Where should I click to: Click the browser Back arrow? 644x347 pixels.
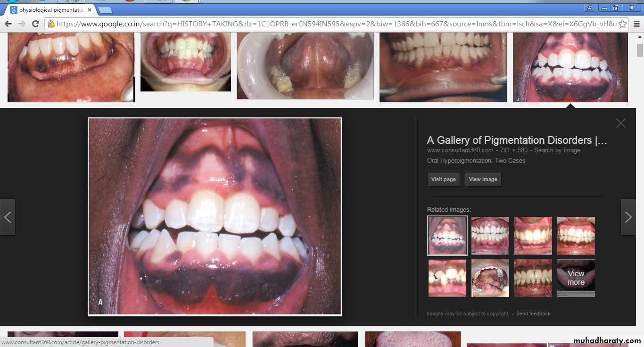pos(8,24)
